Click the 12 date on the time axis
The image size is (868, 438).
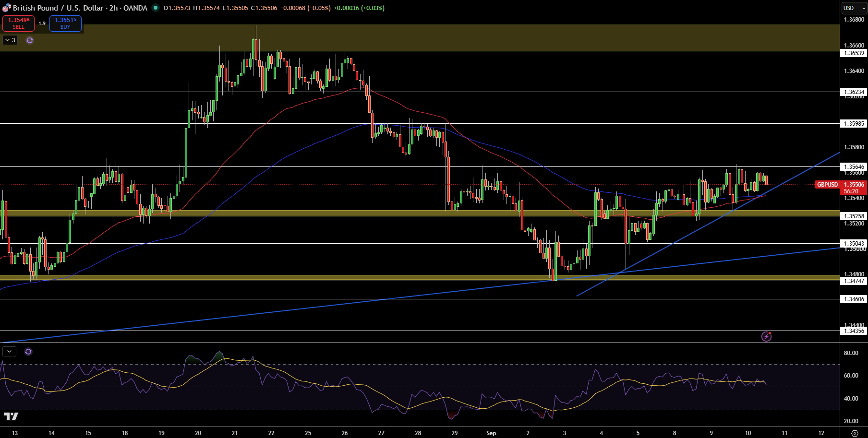pyautogui.click(x=821, y=433)
